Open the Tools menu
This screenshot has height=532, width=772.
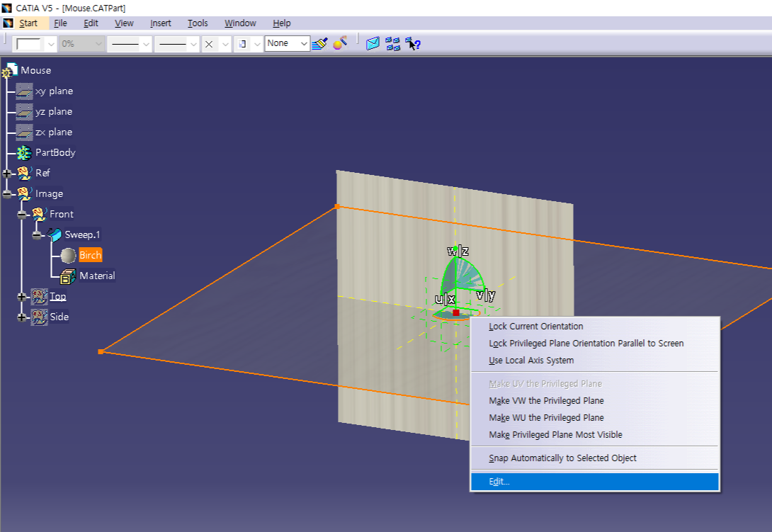click(198, 23)
